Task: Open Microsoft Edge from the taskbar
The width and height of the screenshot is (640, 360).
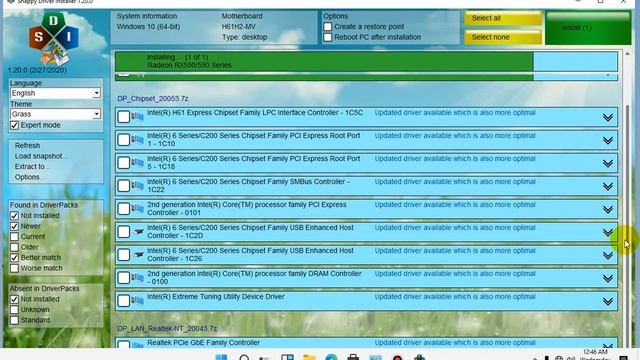Action: [x=331, y=358]
